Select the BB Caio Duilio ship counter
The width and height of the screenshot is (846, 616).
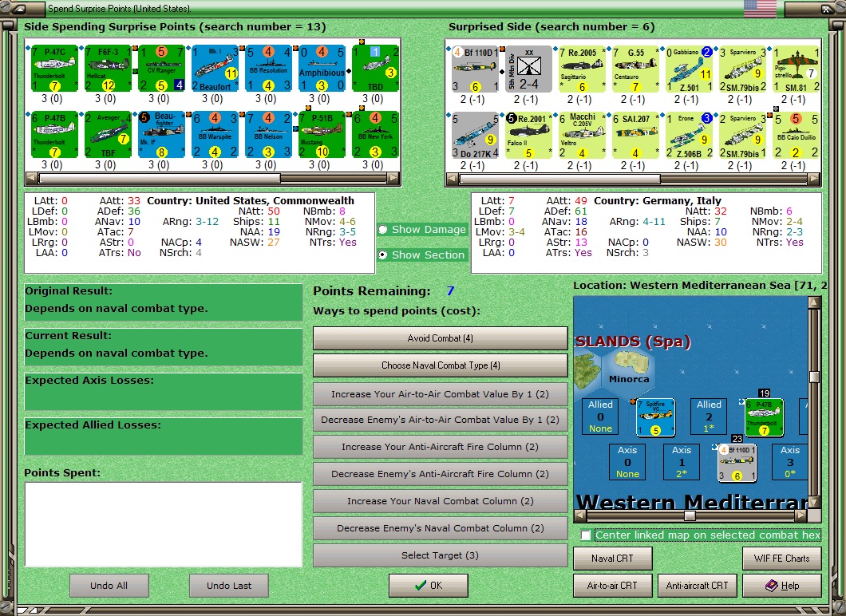pyautogui.click(x=796, y=136)
